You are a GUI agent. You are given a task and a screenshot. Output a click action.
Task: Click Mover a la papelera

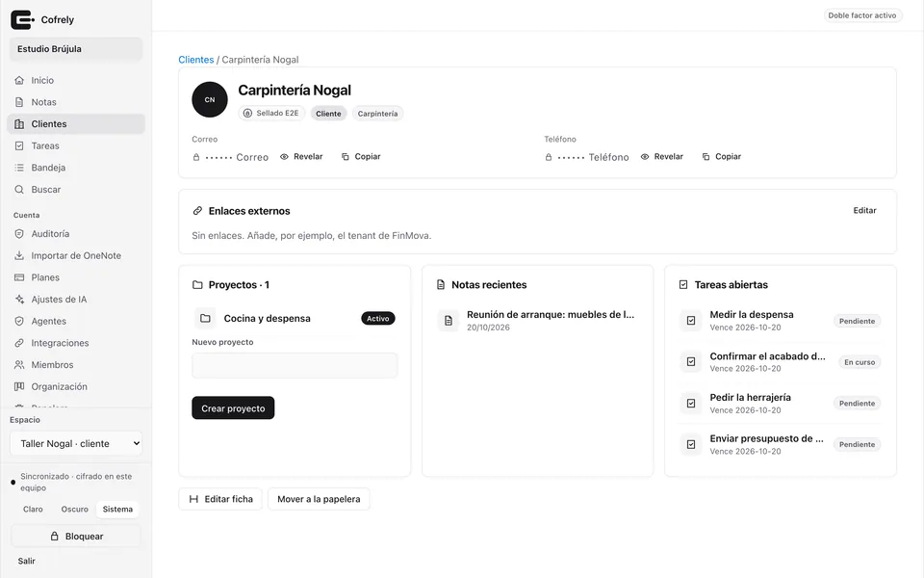point(319,499)
